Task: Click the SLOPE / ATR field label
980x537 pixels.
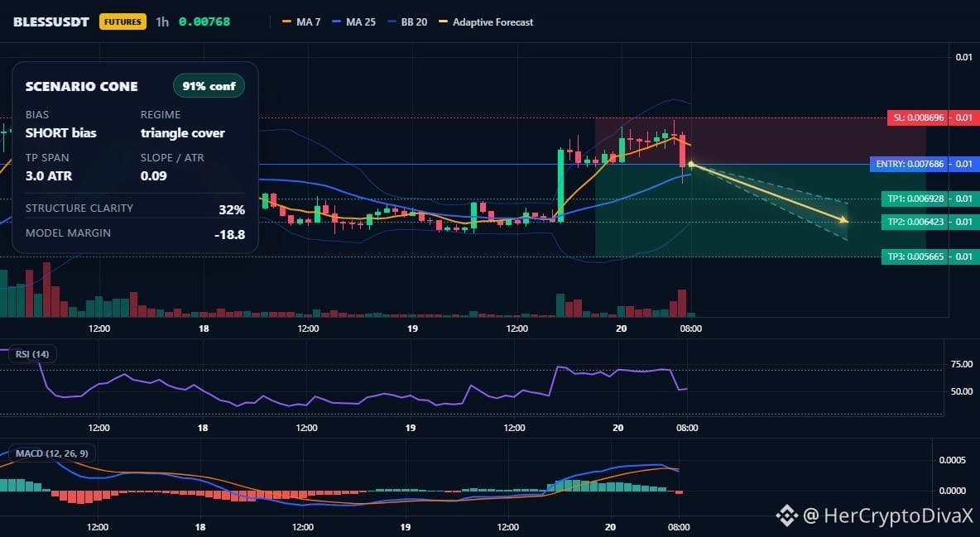Action: 172,157
